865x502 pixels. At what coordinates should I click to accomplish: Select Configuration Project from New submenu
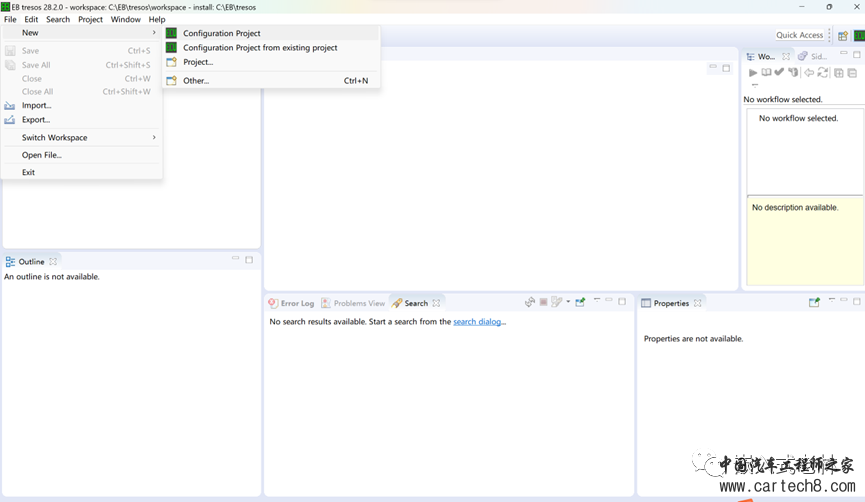[221, 33]
